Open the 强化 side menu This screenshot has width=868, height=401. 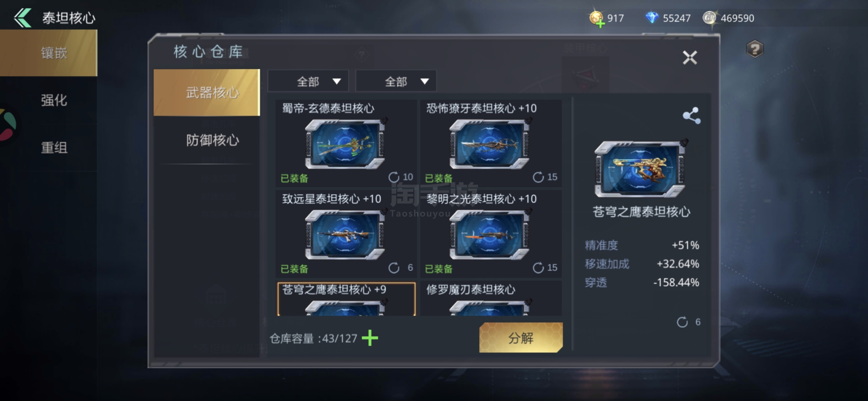[54, 100]
